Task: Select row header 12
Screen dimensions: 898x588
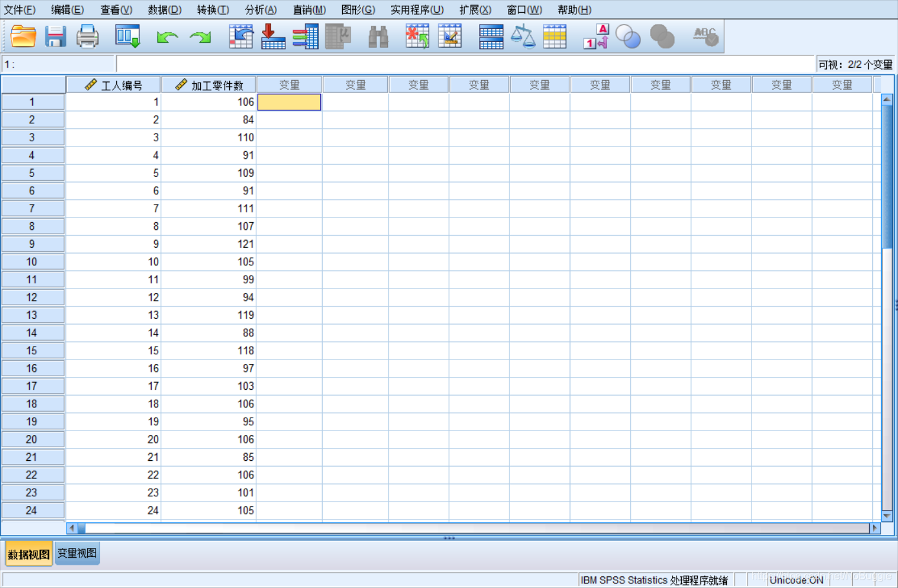Action: [32, 298]
